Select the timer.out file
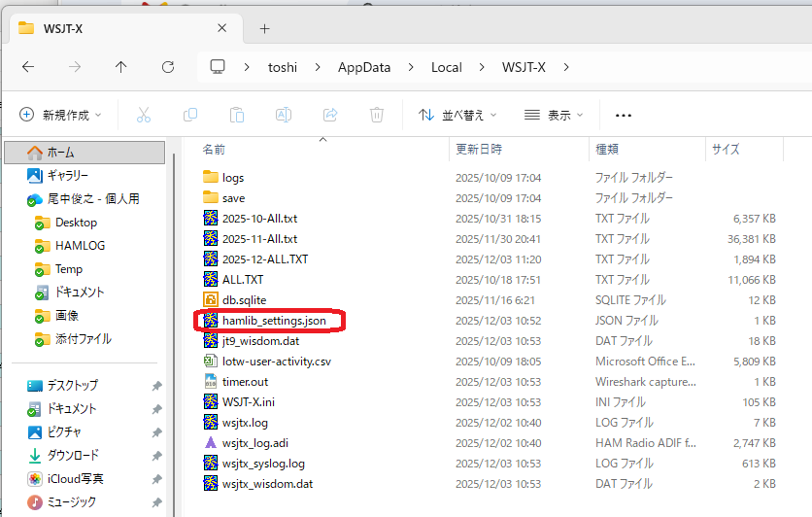Viewport: 812px width, 517px height. pos(245,382)
